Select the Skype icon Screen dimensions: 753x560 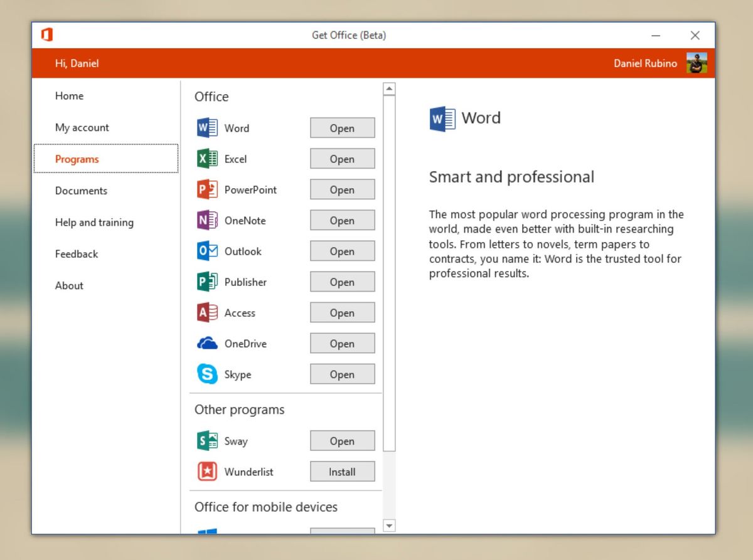point(207,374)
